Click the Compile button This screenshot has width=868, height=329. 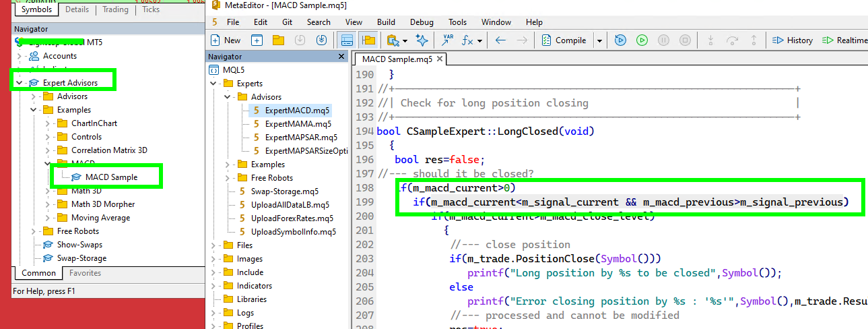click(564, 40)
